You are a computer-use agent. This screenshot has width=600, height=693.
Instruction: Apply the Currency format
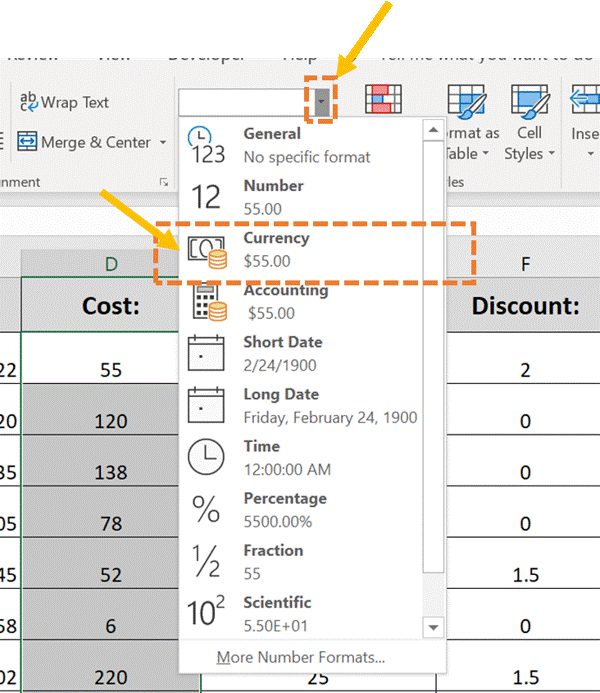click(x=300, y=249)
